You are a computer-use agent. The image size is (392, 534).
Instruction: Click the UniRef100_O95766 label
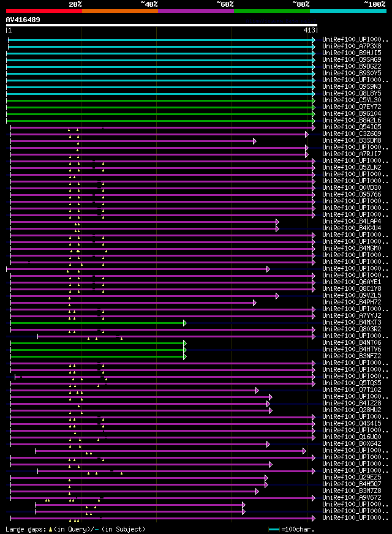pyautogui.click(x=352, y=195)
